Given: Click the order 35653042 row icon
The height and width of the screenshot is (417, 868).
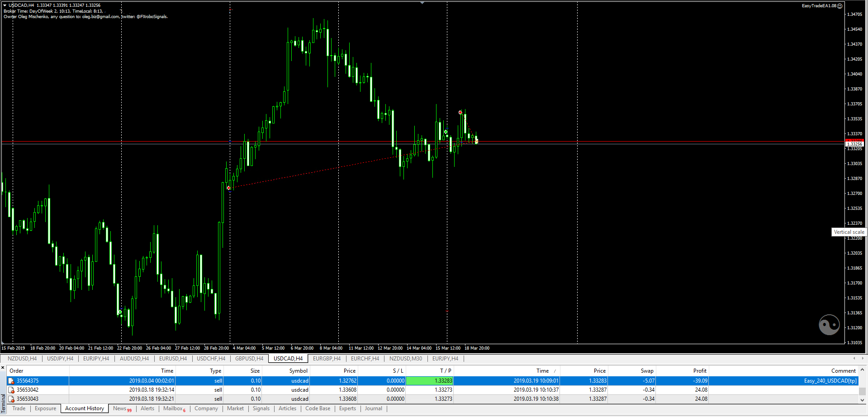Looking at the screenshot, I should pyautogui.click(x=12, y=390).
